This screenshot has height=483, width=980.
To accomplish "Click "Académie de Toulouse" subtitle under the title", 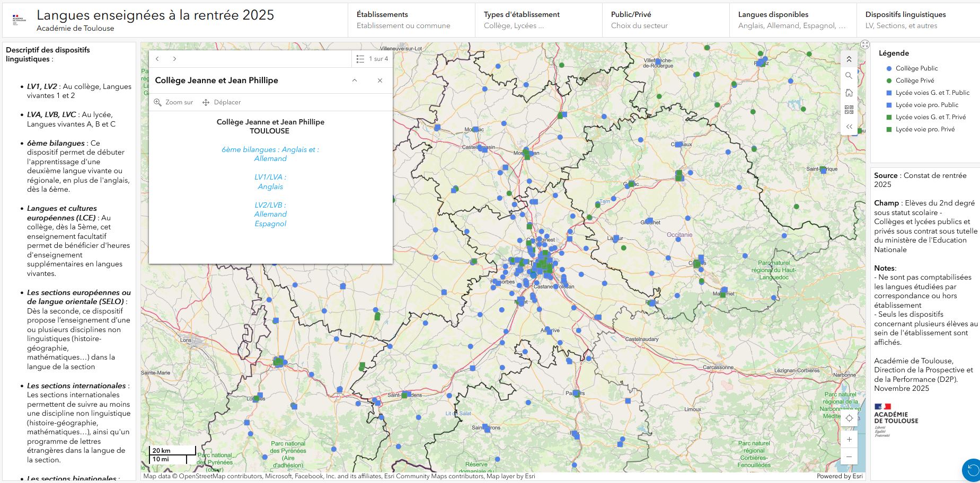I will (75, 29).
